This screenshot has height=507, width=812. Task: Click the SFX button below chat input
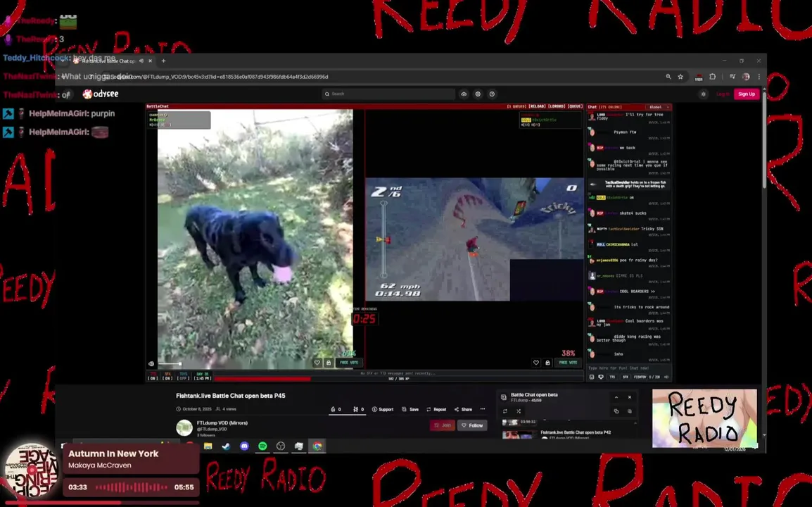(625, 377)
